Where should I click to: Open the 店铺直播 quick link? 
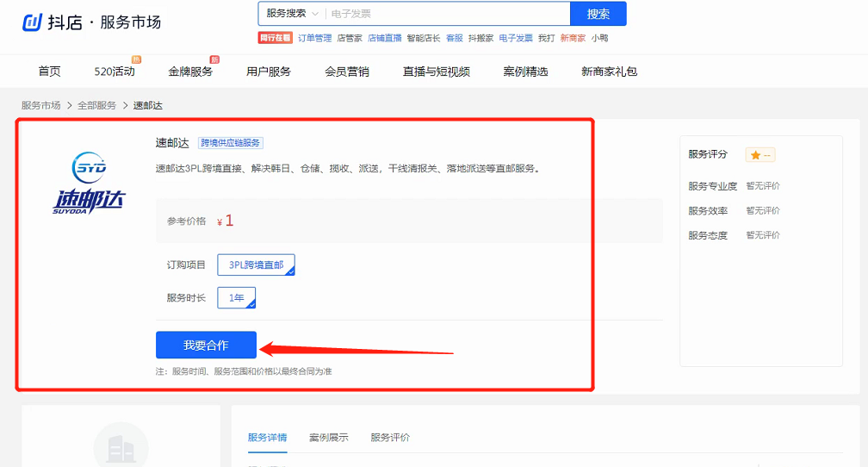click(384, 38)
